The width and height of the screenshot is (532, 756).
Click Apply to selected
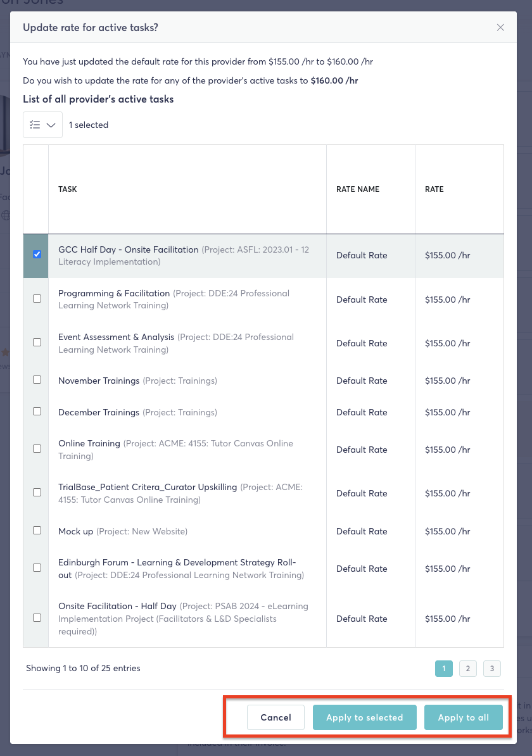(364, 717)
